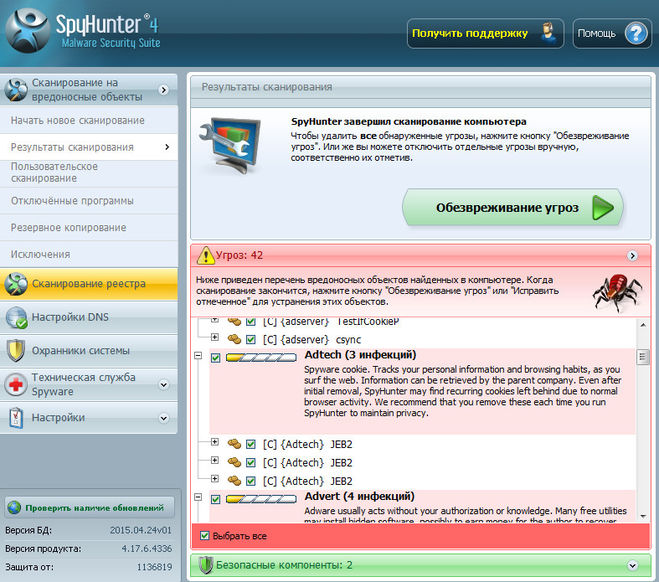Viewport: 659px width, 582px height.
Task: Click the update globe icon
Action: tap(14, 507)
